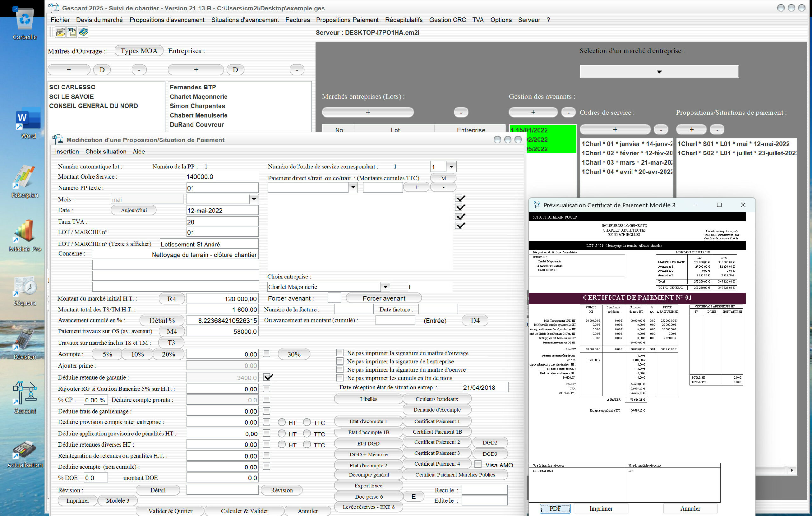
Task: Expand the Choix entreprise Charlet Maçonnerie dropdown
Action: (x=385, y=287)
